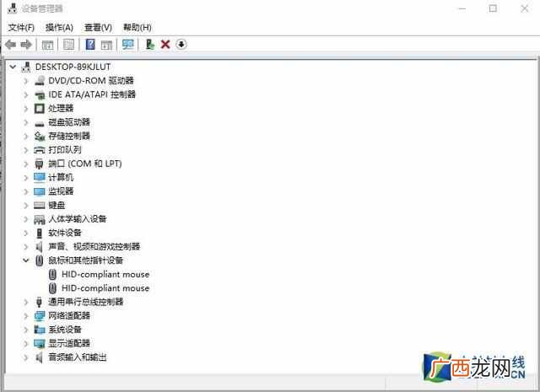Screen dimensions: 540x392
Task: Expand the 音频输入和输出 node
Action: [x=25, y=357]
